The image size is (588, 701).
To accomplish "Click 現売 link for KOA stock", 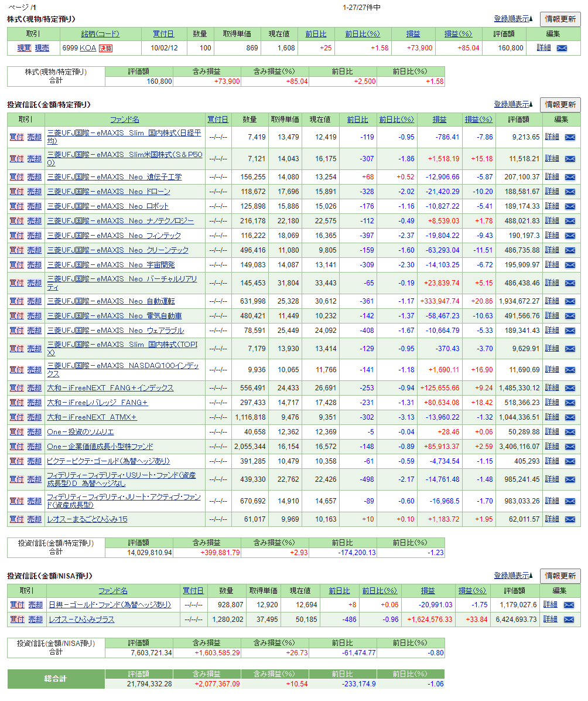I will (x=42, y=48).
